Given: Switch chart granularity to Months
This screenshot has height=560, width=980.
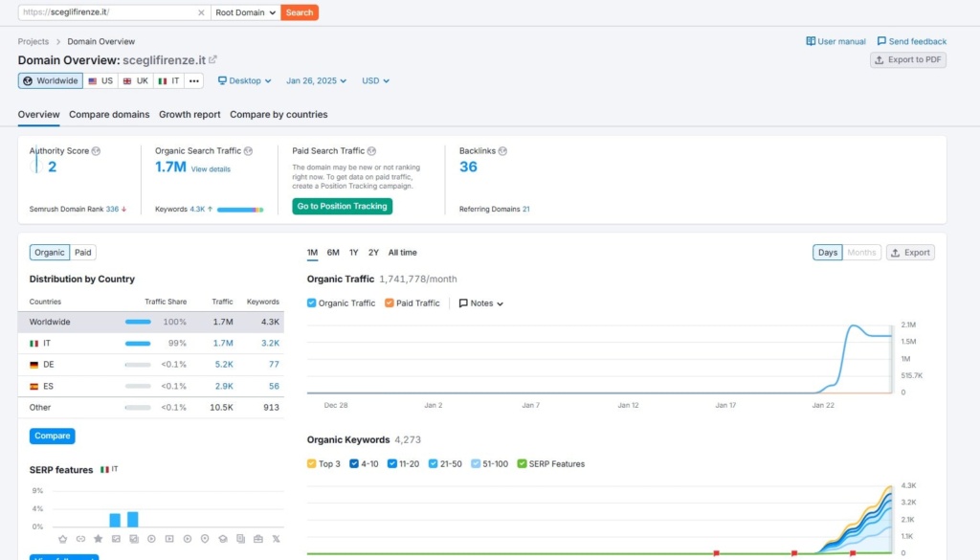Looking at the screenshot, I should click(861, 253).
